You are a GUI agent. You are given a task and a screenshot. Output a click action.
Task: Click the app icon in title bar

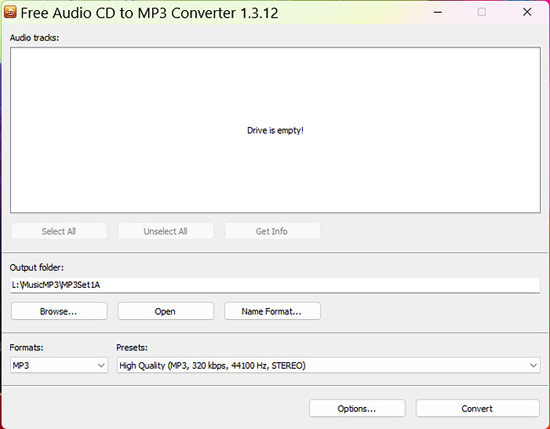point(10,12)
